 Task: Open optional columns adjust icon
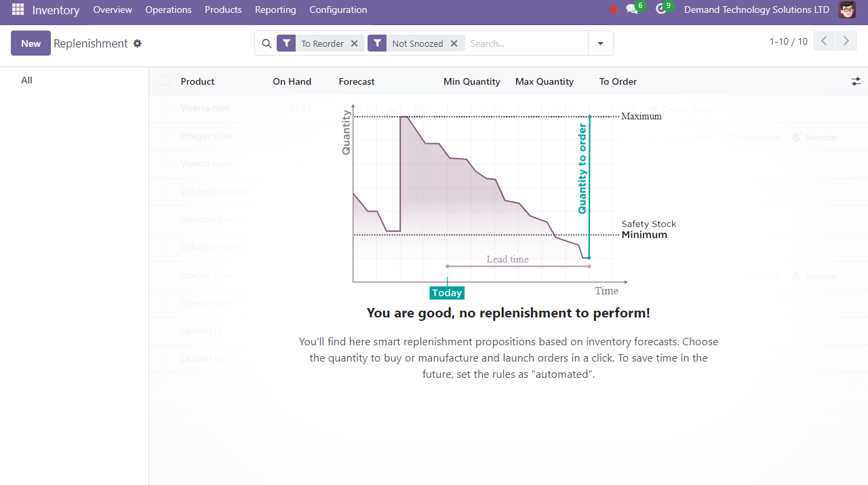point(856,81)
